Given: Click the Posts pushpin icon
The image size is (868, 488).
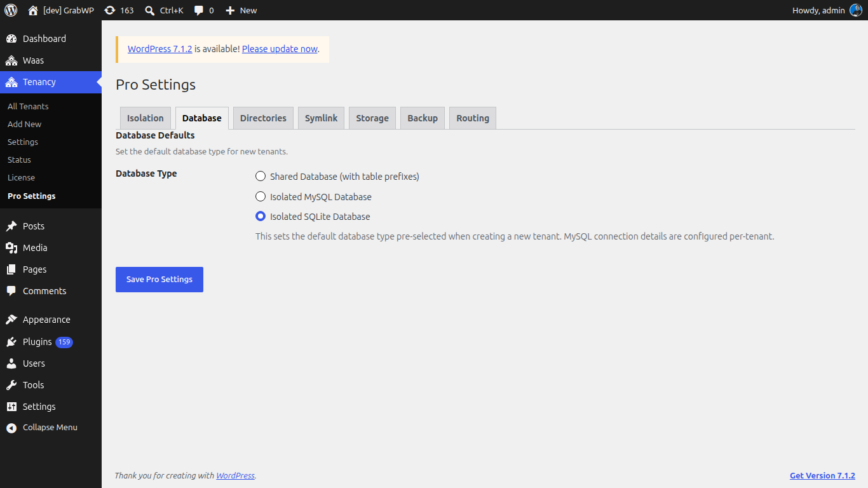Looking at the screenshot, I should [x=11, y=226].
